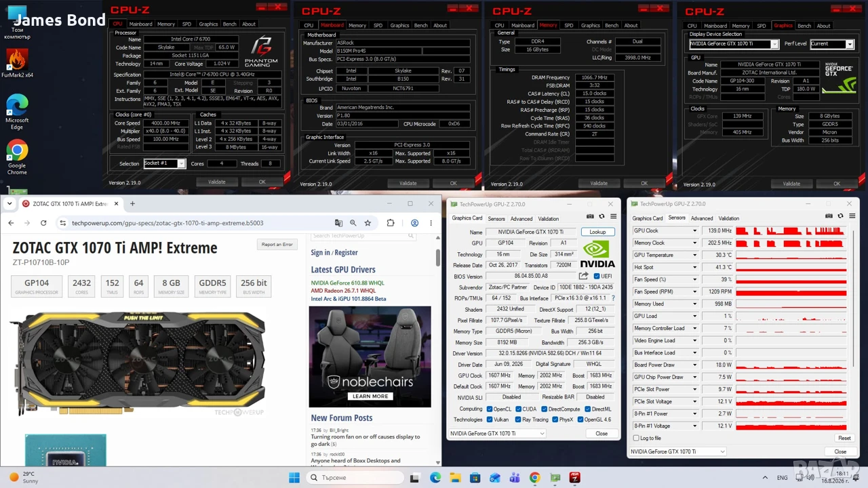Open Bench tab in first CPU-Z window
Screen dimensions: 868x488
(230, 24)
